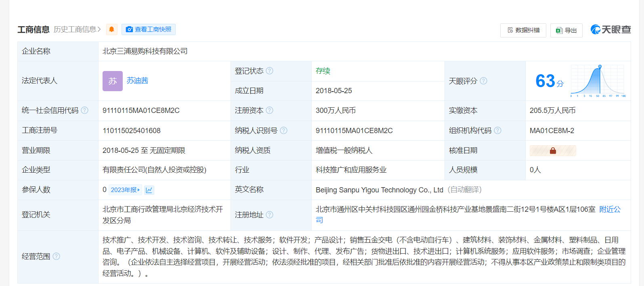Open 附近公司 nearby companies link
644x286 pixels.
(x=610, y=209)
